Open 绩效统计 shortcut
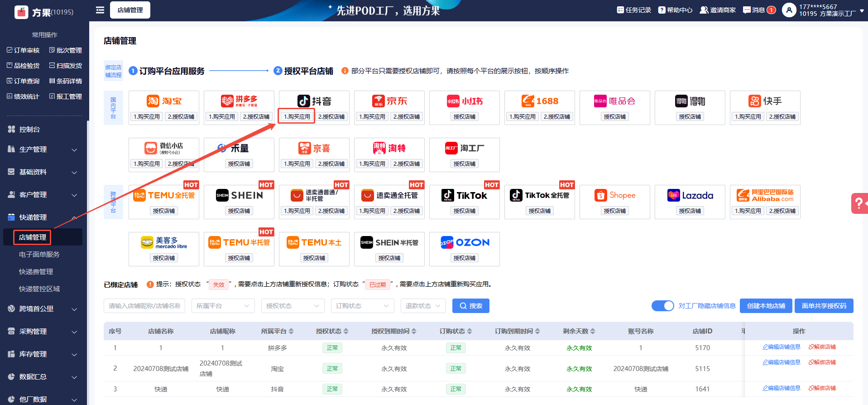Image resolution: width=868 pixels, height=405 pixels. 23,96
